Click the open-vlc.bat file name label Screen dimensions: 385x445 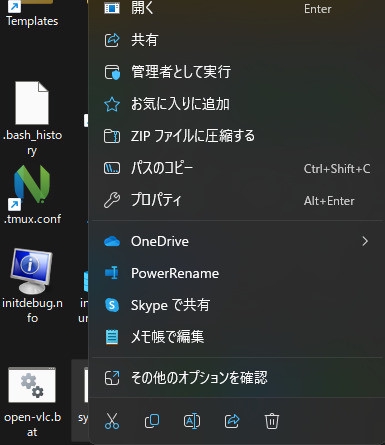32,424
